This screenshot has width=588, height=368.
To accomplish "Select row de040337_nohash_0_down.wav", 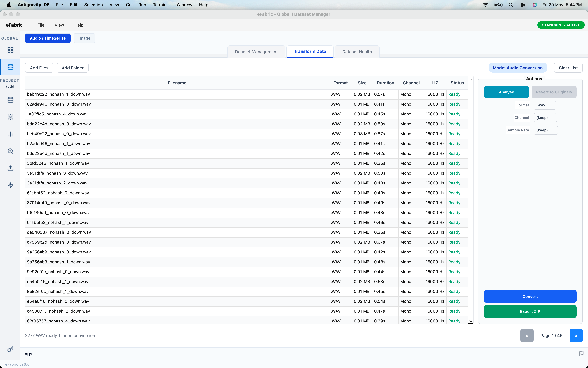I will point(246,232).
